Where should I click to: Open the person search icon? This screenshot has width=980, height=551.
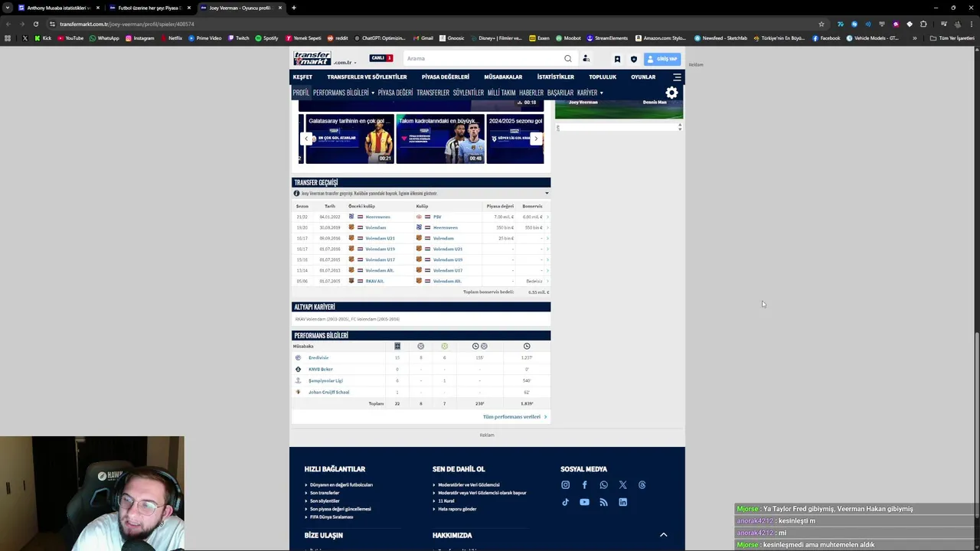(x=586, y=58)
